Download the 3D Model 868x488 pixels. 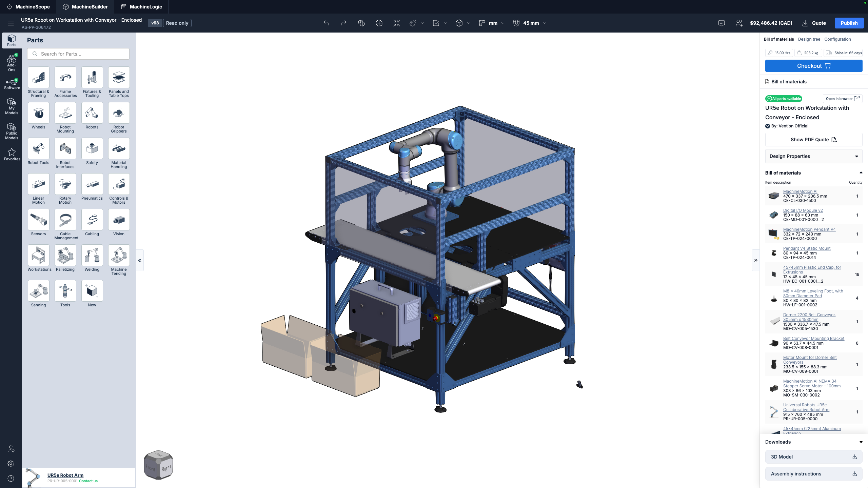(x=814, y=457)
